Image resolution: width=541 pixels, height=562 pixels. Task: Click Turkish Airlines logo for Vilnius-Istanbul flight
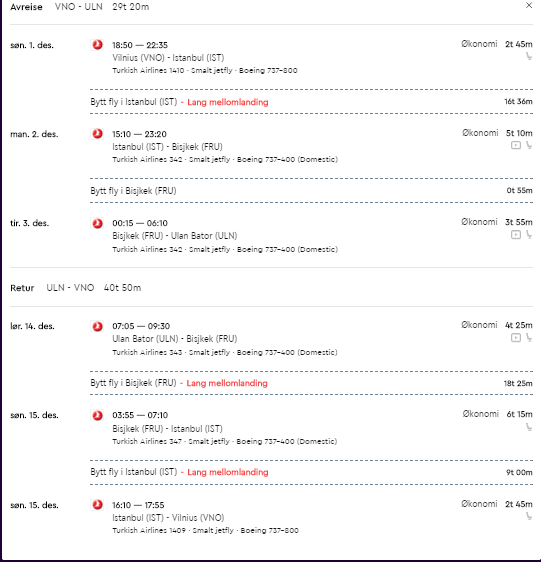click(x=97, y=45)
